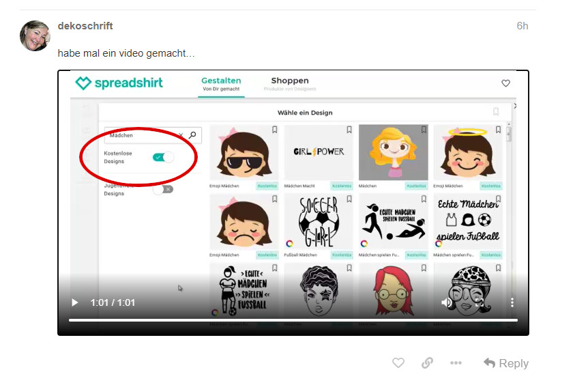Show more post actions (ellipsis)

[x=456, y=363]
